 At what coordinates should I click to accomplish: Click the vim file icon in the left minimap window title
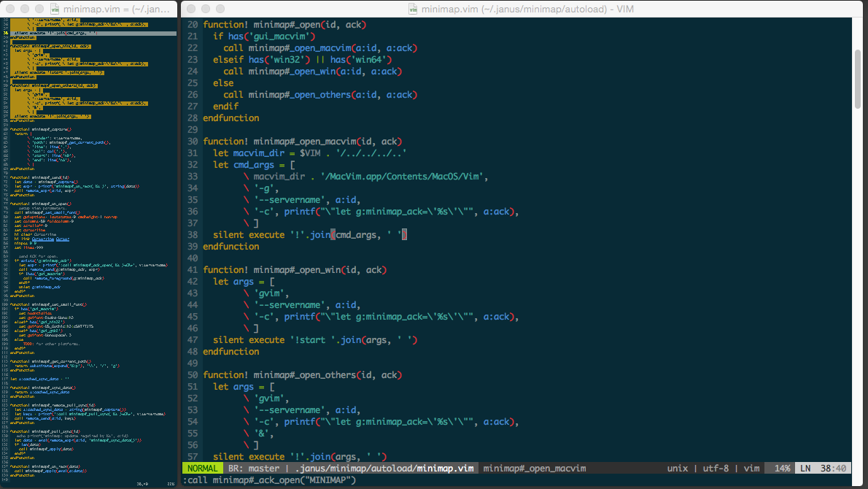[x=55, y=9]
